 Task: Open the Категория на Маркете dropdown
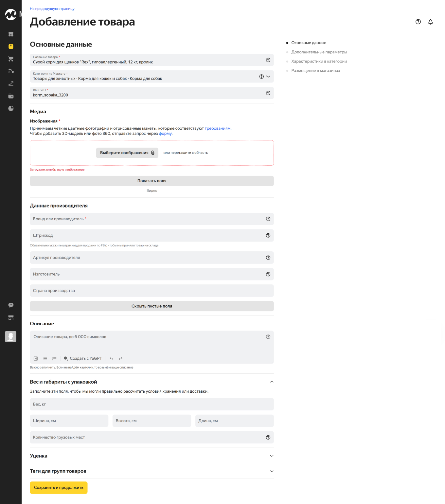click(x=268, y=77)
